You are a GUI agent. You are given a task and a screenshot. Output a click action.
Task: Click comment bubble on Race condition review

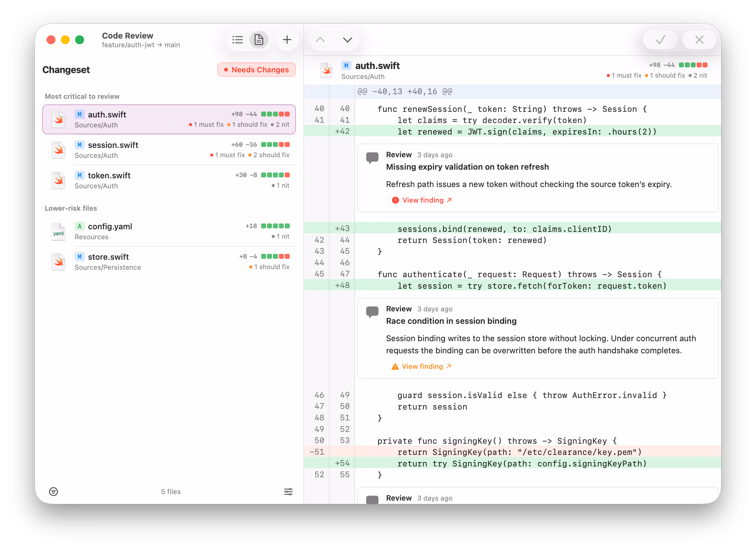point(372,311)
